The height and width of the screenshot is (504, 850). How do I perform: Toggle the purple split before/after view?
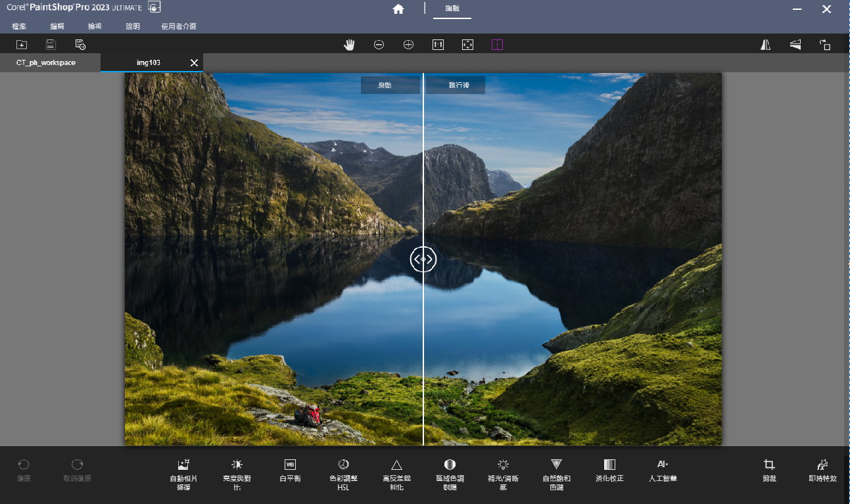(497, 45)
